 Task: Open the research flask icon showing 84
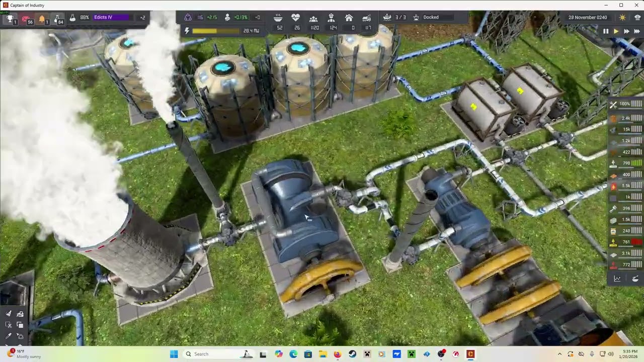tap(58, 19)
